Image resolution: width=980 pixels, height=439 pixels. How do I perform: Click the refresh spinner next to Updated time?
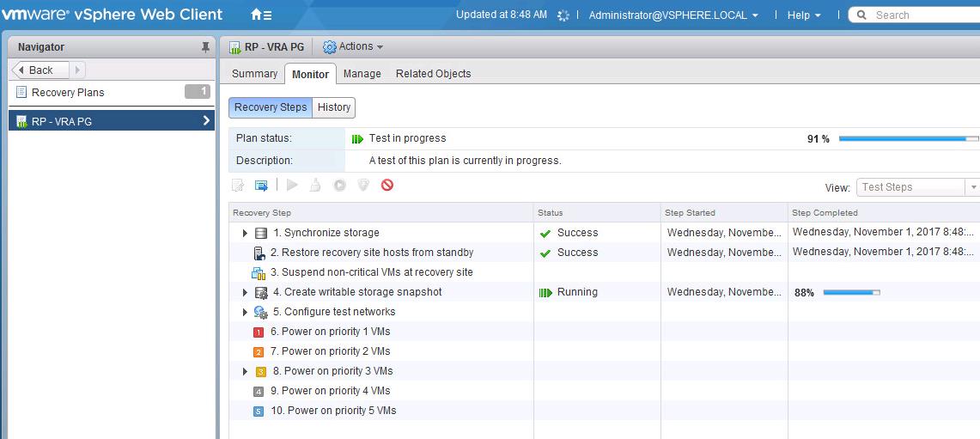563,15
